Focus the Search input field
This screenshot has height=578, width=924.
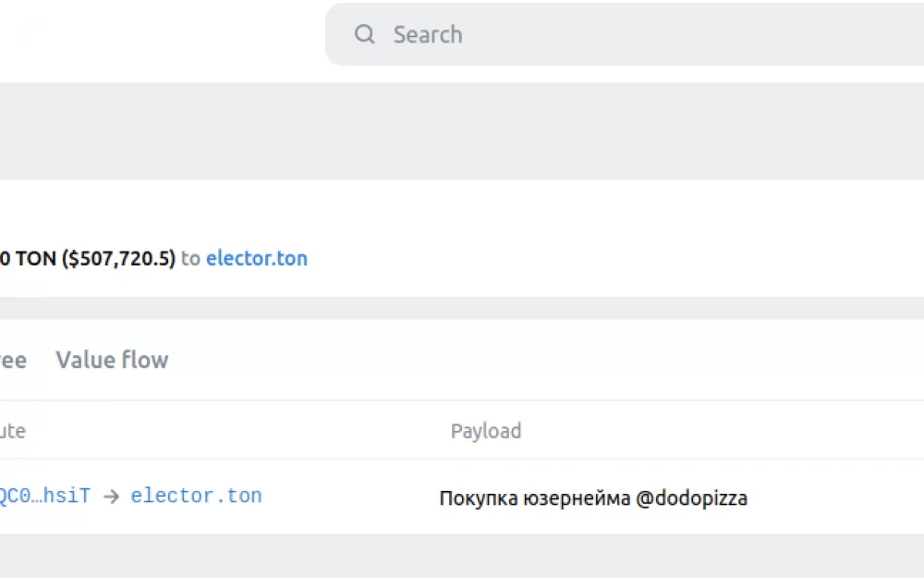point(625,34)
